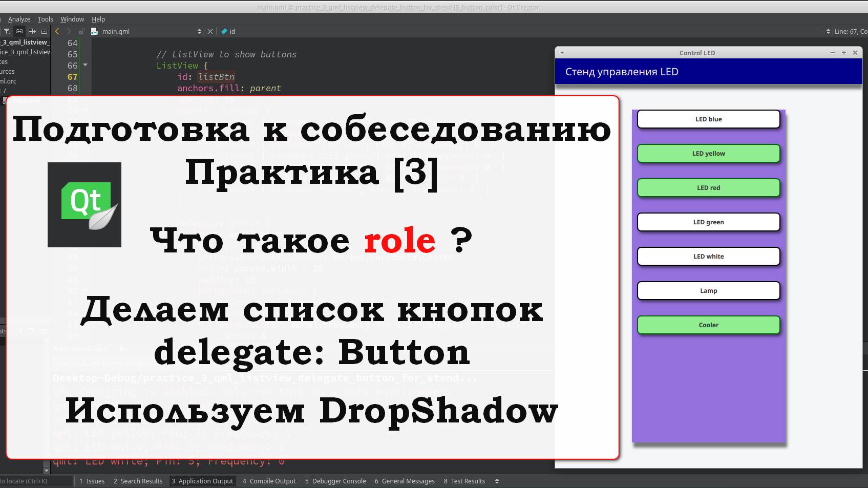868x488 pixels.
Task: Switch to Compile Output pane
Action: pos(269,481)
